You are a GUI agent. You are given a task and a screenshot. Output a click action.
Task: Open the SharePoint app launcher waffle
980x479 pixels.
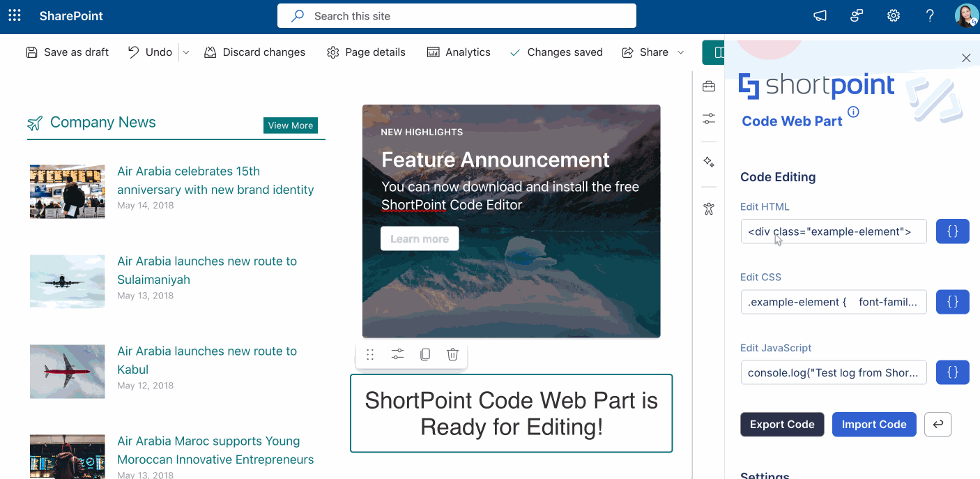pos(14,15)
